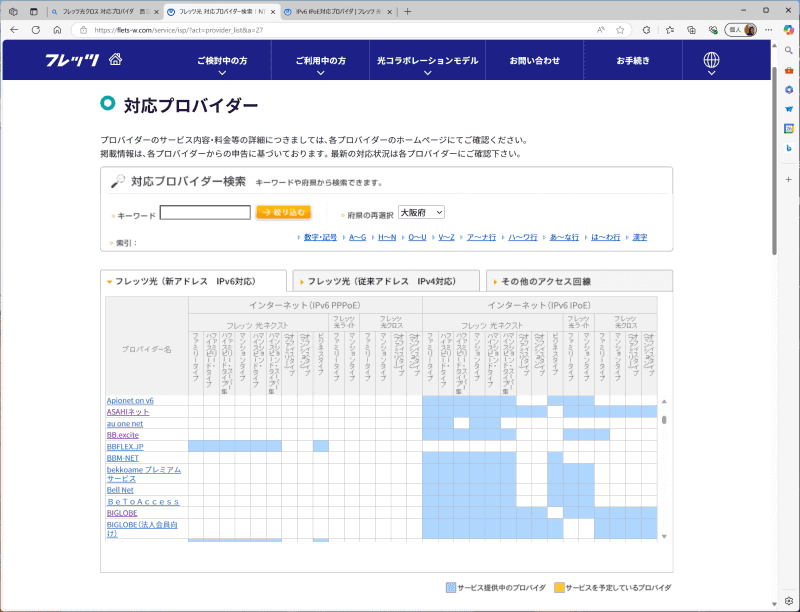
Task: Reload the page with the refresh icon
Action: coord(36,30)
